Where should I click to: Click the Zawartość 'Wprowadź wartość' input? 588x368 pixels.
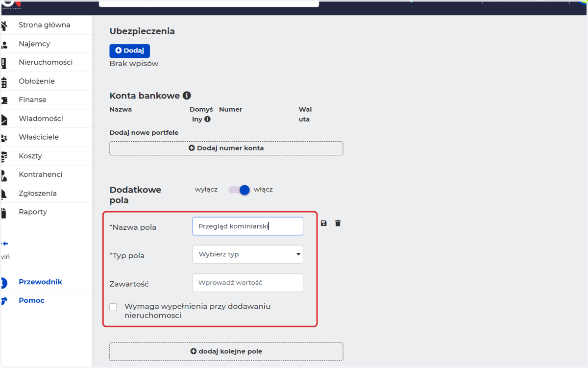click(x=248, y=283)
